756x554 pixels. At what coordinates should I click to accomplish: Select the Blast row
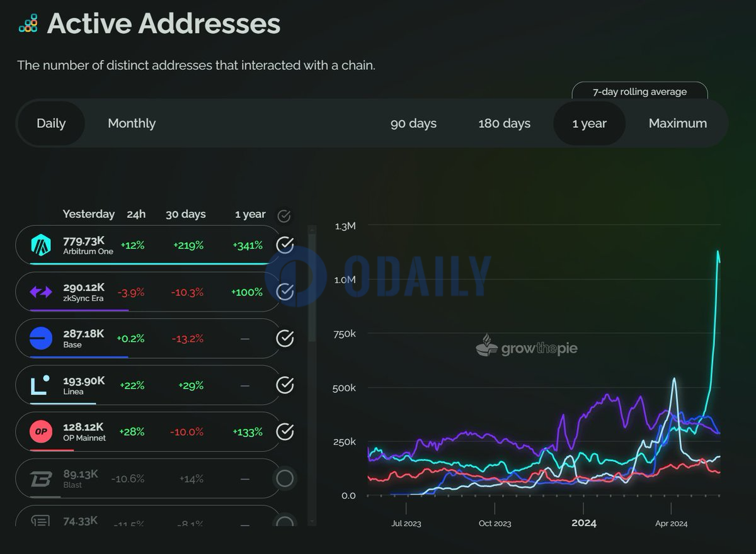click(147, 478)
